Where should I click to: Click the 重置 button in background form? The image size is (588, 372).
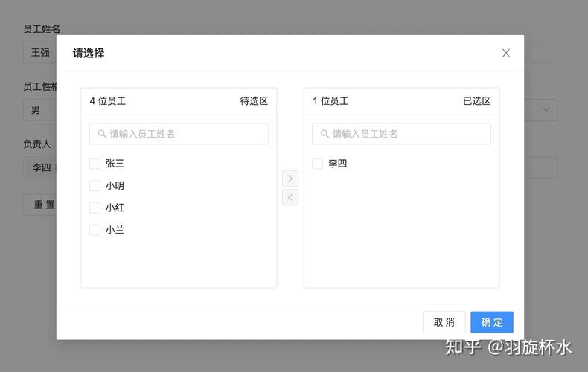click(x=39, y=205)
